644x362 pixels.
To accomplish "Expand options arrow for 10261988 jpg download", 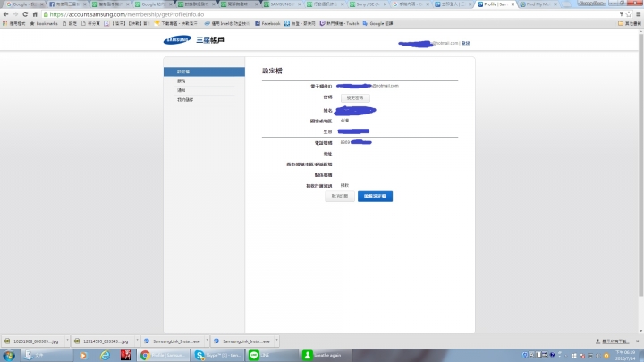I will tap(67, 341).
